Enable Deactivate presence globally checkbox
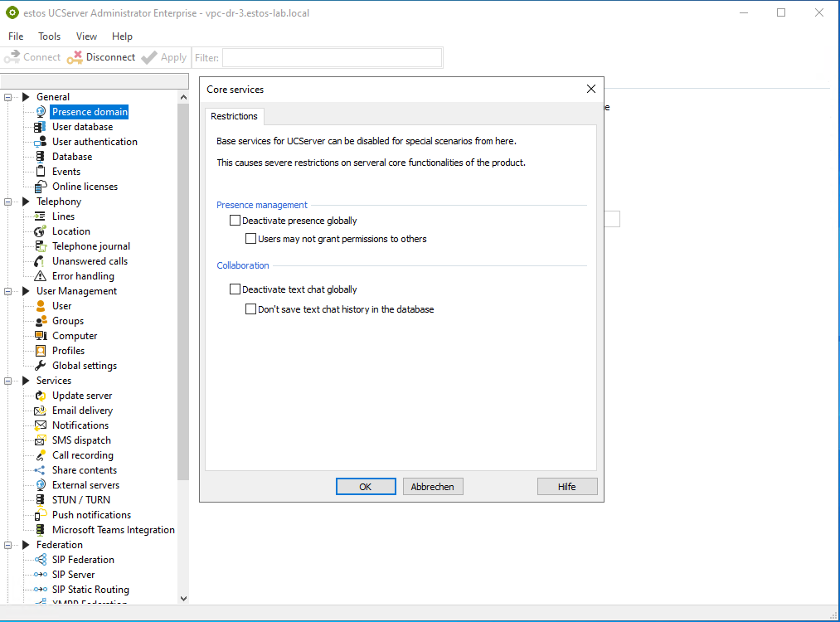Screen dimensions: 840x622 [x=235, y=221]
